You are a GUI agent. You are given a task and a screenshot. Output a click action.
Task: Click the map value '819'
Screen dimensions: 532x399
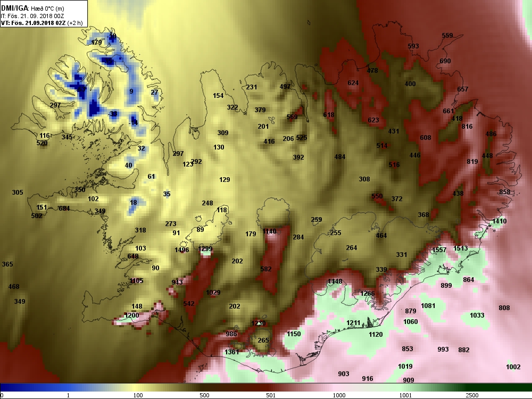(x=472, y=162)
